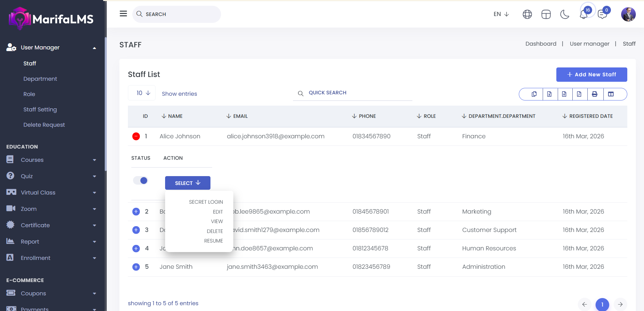Click the globe icon in header

click(527, 14)
